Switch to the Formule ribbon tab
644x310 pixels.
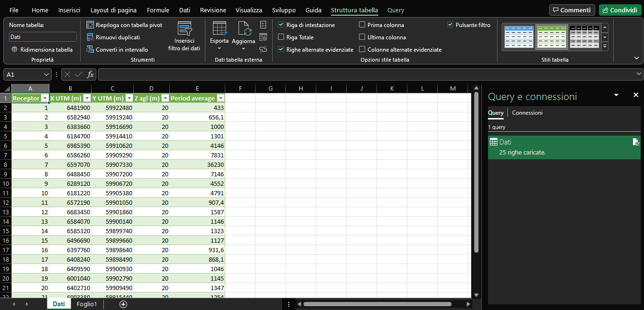click(158, 10)
